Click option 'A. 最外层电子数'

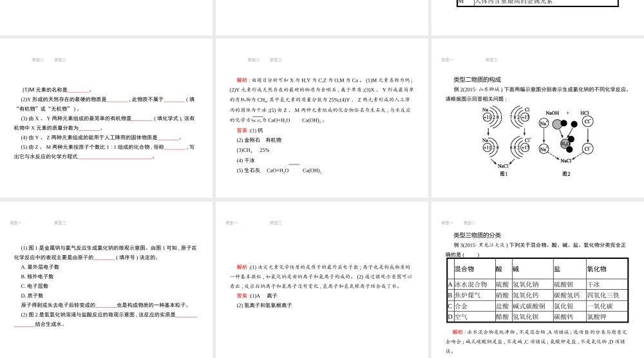[40, 267]
